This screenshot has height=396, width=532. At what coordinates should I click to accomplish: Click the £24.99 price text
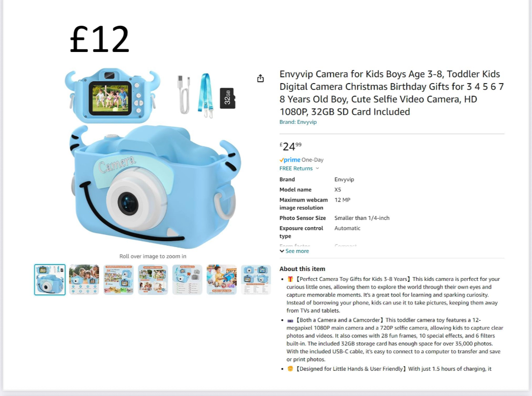point(291,146)
